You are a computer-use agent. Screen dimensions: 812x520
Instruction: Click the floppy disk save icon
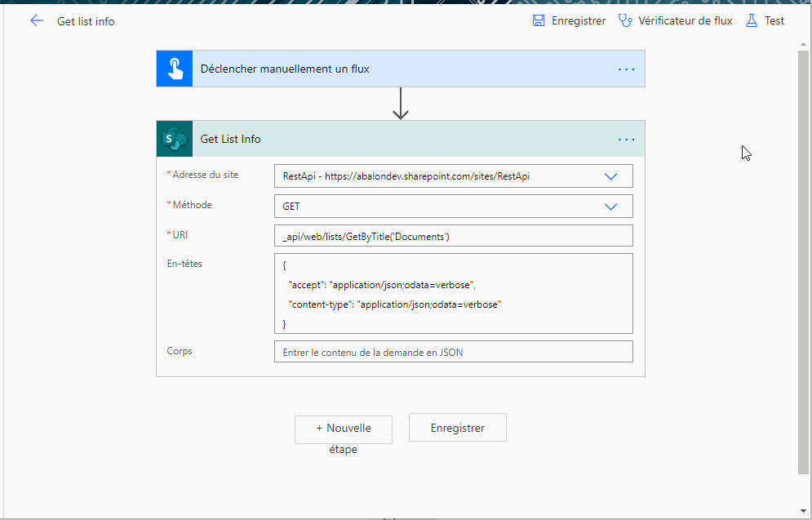(539, 20)
